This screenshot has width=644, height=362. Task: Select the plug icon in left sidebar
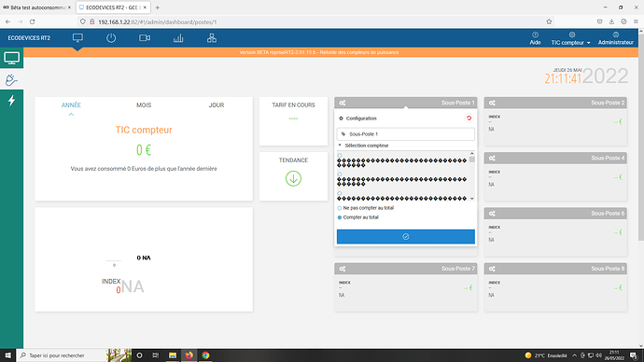pos(11,80)
